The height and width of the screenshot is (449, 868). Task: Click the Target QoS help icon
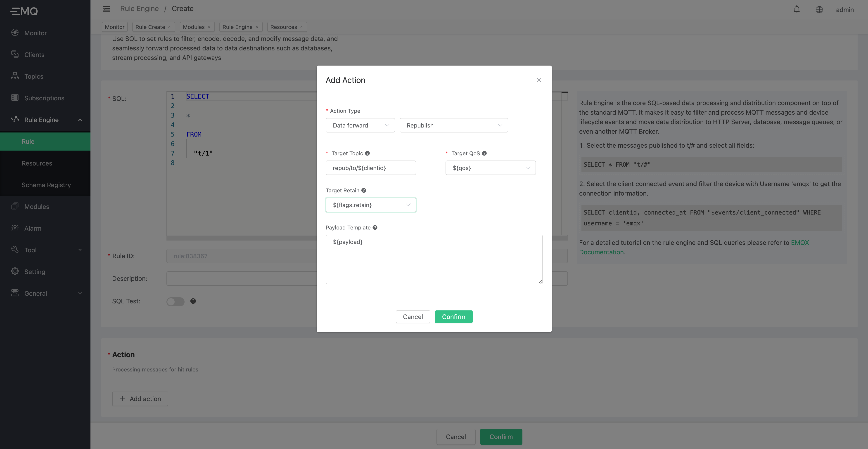point(484,153)
